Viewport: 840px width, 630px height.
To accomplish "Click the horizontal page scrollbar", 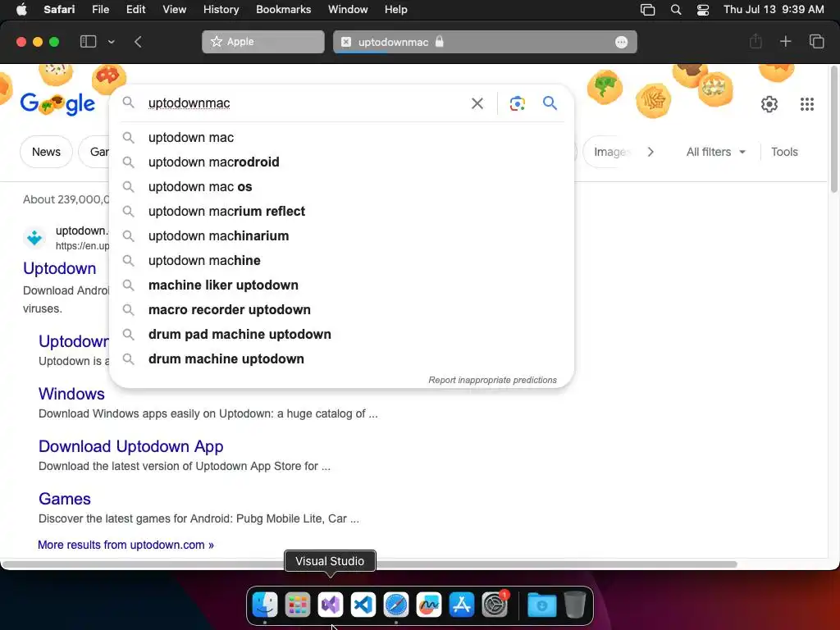I will tap(369, 564).
